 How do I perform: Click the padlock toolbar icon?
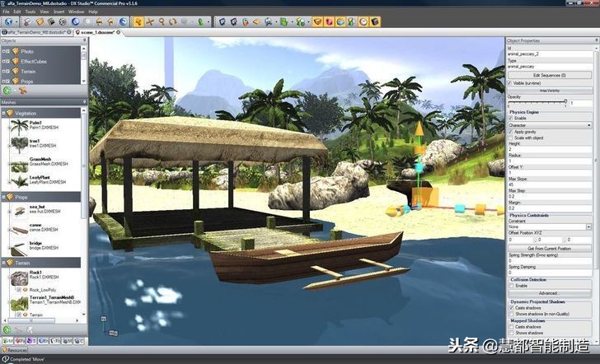pos(246,21)
